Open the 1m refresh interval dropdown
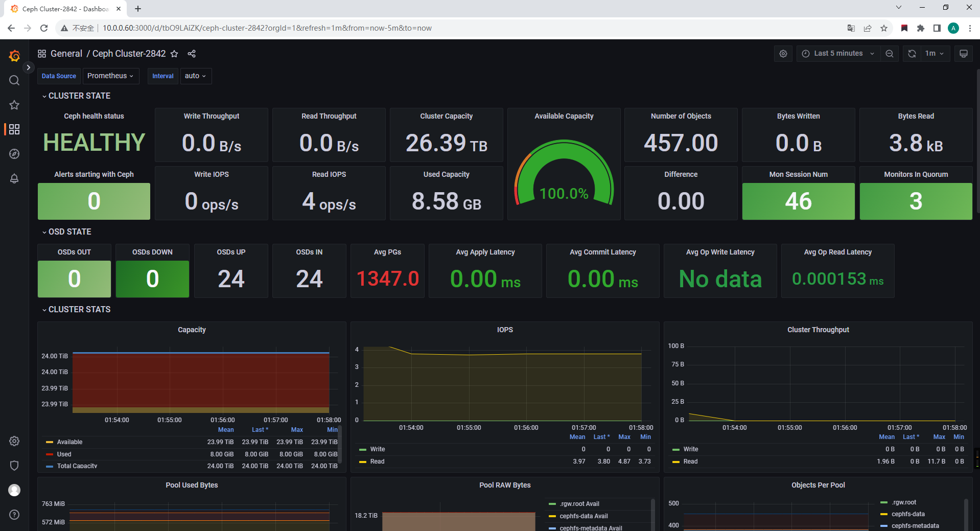This screenshot has width=980, height=531. 935,54
